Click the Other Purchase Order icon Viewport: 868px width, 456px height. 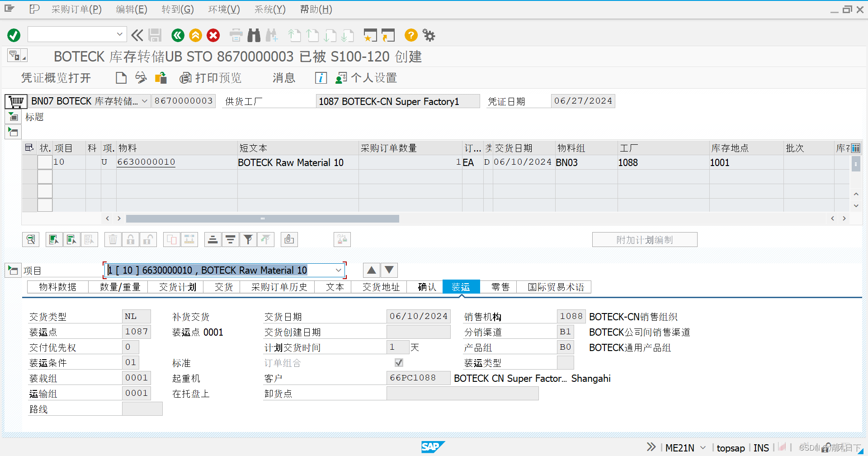click(x=160, y=78)
